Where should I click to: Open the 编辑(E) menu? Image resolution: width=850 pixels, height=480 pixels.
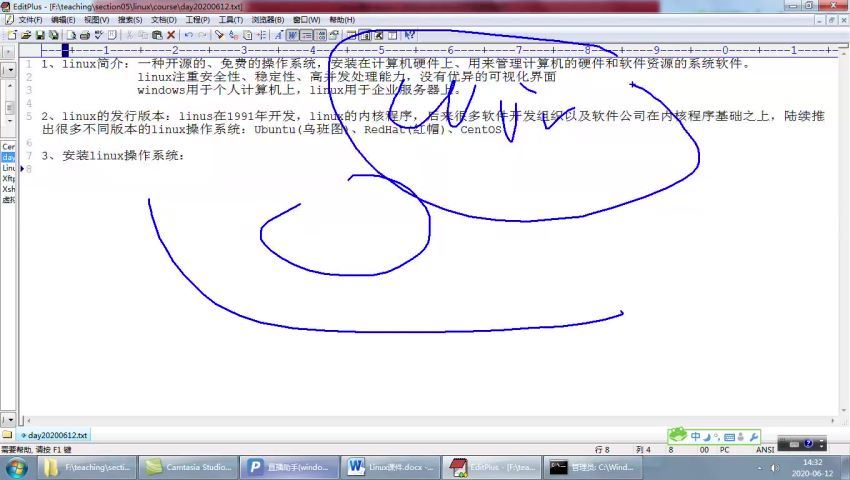point(63,20)
